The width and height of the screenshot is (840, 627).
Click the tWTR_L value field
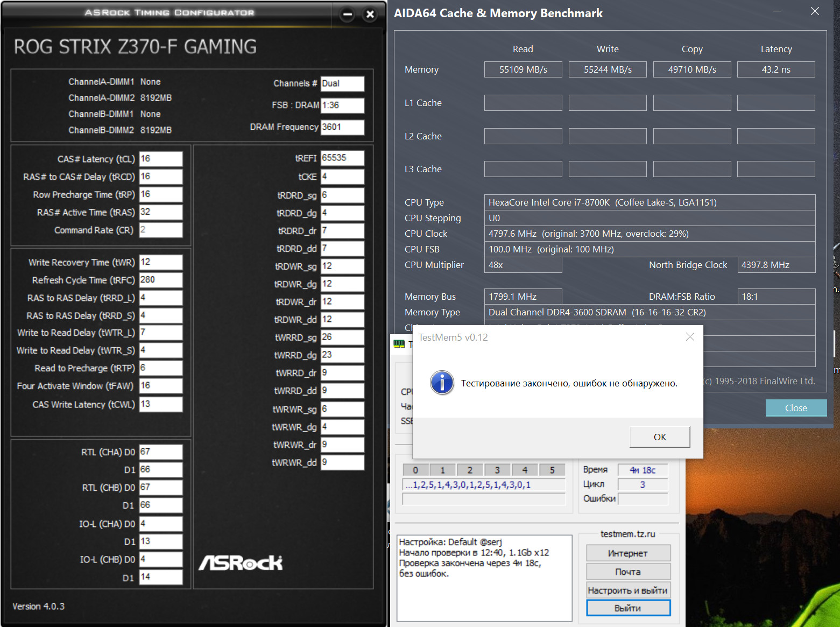click(x=161, y=333)
